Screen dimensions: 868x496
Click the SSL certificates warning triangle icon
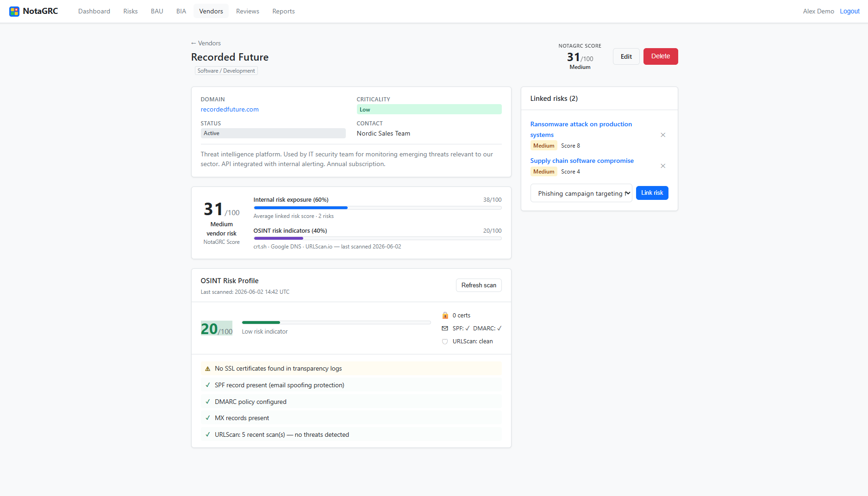point(208,369)
